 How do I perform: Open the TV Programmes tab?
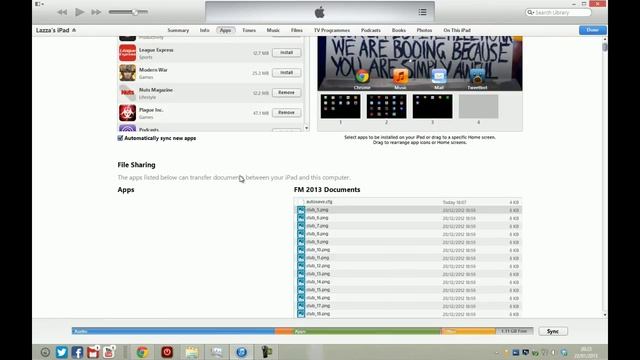click(332, 30)
